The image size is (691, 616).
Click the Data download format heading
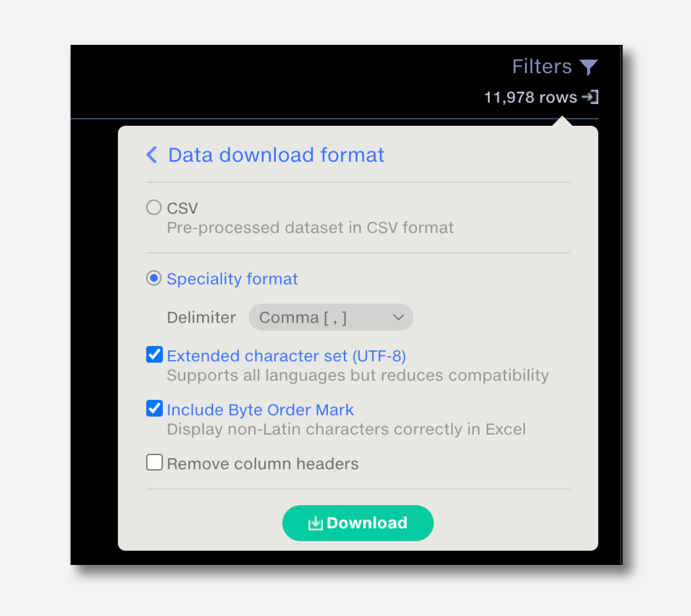click(276, 155)
